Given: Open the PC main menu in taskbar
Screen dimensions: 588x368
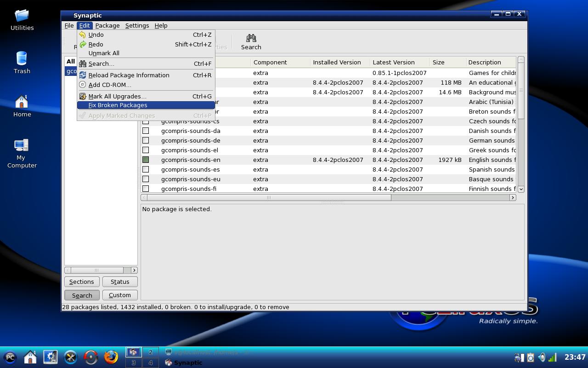Looking at the screenshot, I should (10, 357).
